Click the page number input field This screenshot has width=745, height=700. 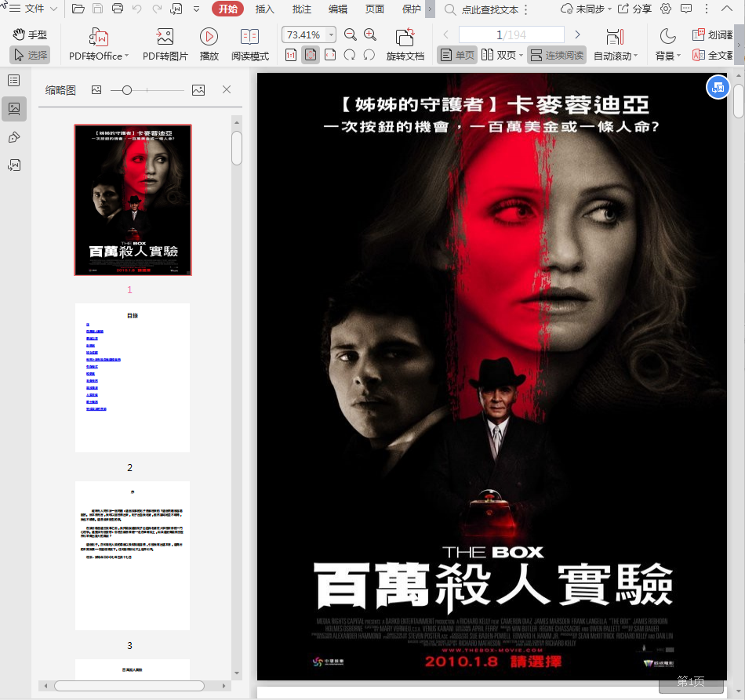[511, 34]
